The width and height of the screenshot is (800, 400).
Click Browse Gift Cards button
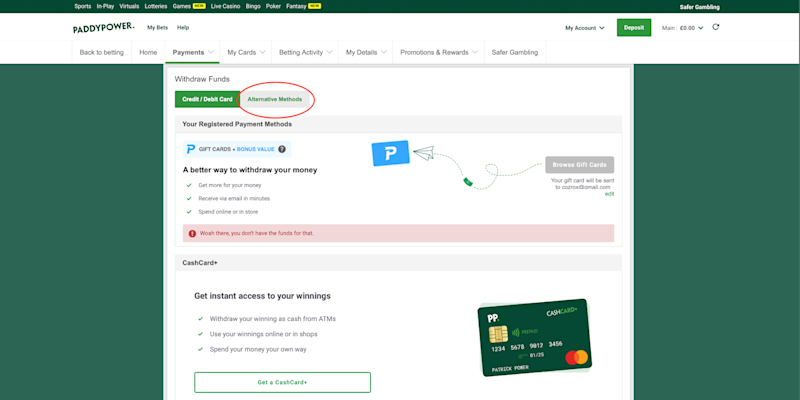[580, 165]
